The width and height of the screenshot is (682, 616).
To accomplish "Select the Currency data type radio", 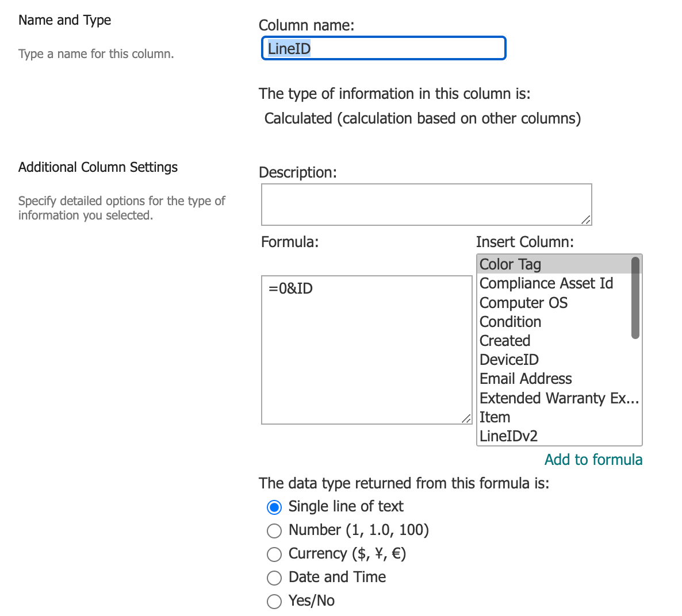I will pyautogui.click(x=274, y=554).
